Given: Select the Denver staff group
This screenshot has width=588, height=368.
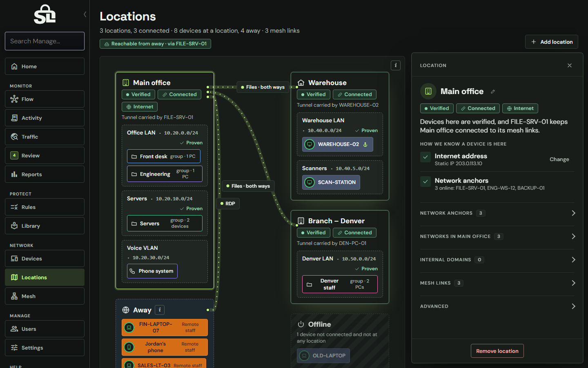Looking at the screenshot, I should click(x=340, y=284).
